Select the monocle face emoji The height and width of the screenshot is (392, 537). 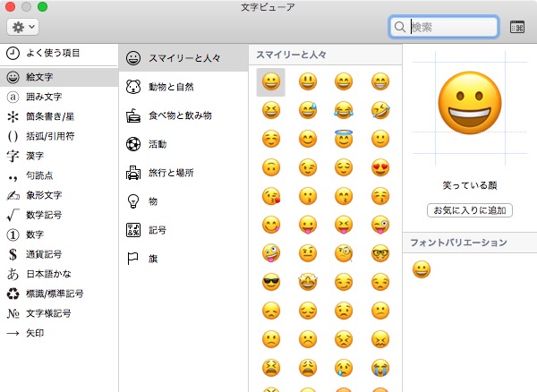344,253
